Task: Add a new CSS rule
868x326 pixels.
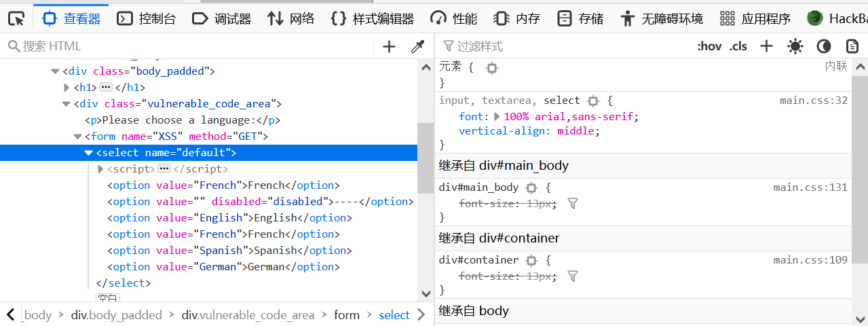Action: point(766,46)
